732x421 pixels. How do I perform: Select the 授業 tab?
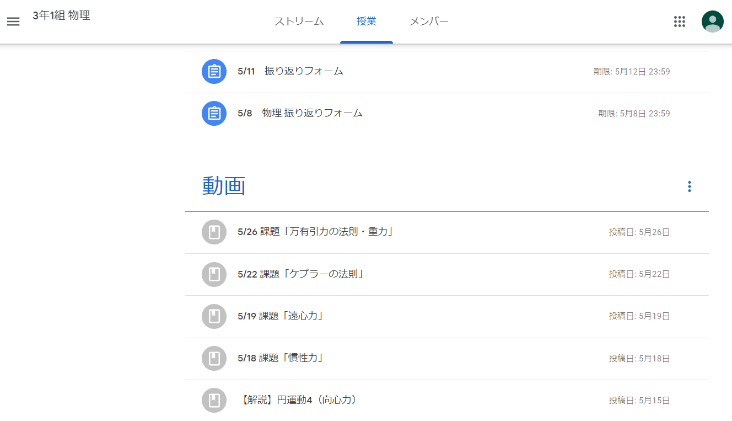[x=366, y=21]
